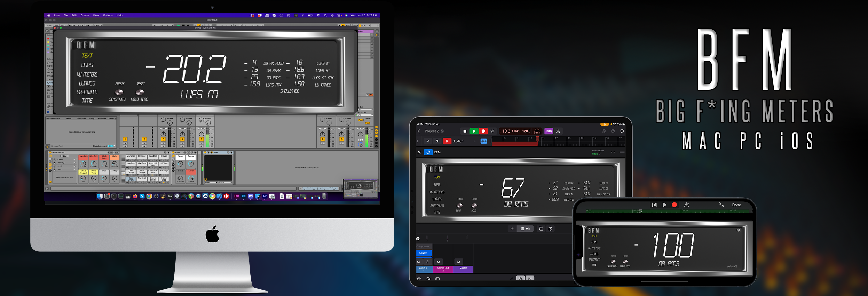This screenshot has height=296, width=868.
Task: Click the Apple menu icon on Mac
Action: click(x=49, y=15)
